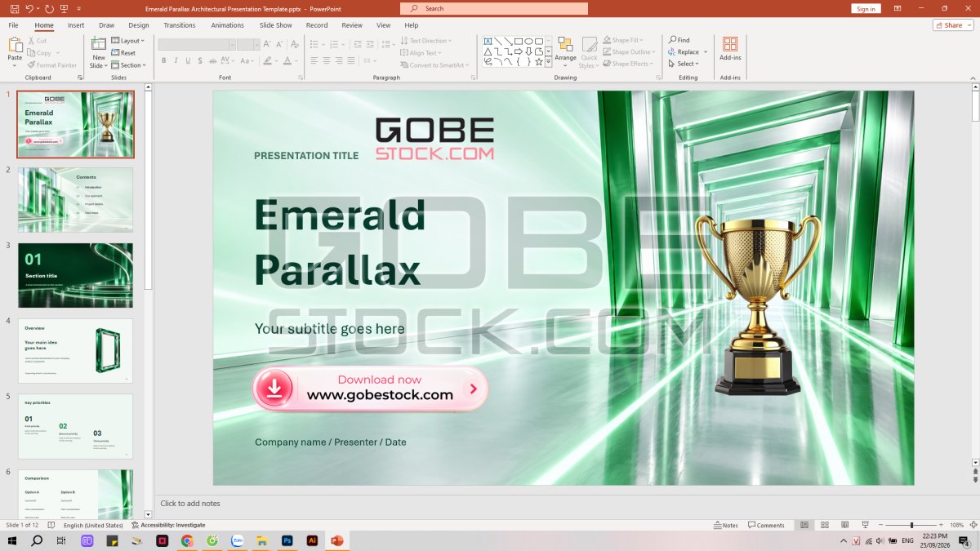980x551 pixels.
Task: Click the Sign in button
Action: 866,8
